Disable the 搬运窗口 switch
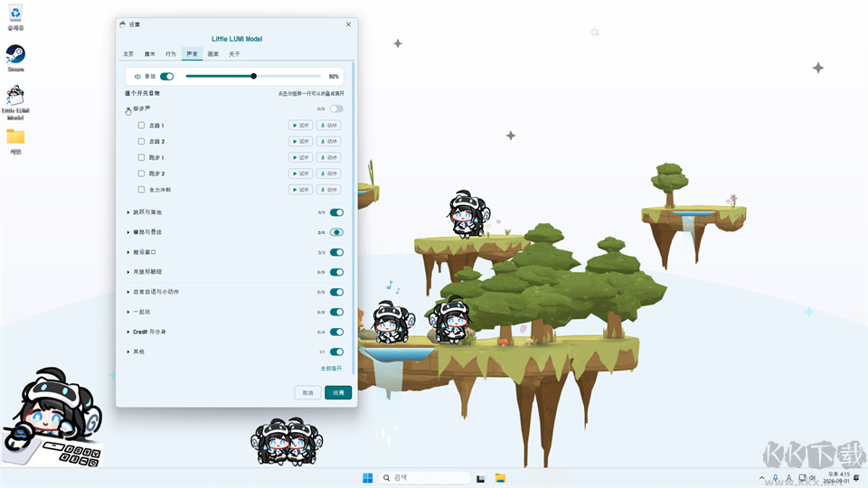This screenshot has width=868, height=488. pyautogui.click(x=336, y=252)
